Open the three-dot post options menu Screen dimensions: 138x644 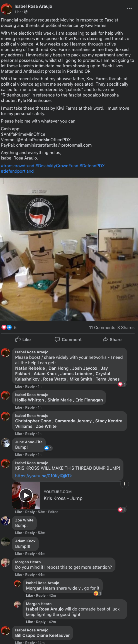click(x=129, y=9)
